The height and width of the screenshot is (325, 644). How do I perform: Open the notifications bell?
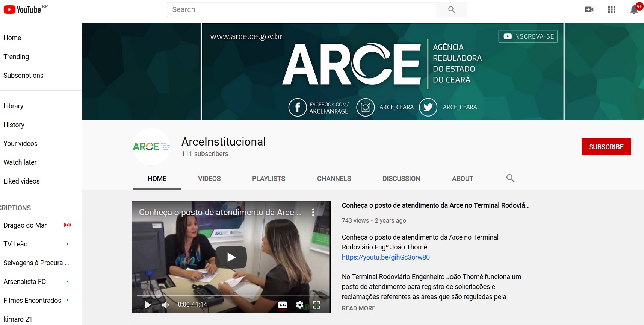[x=634, y=9]
